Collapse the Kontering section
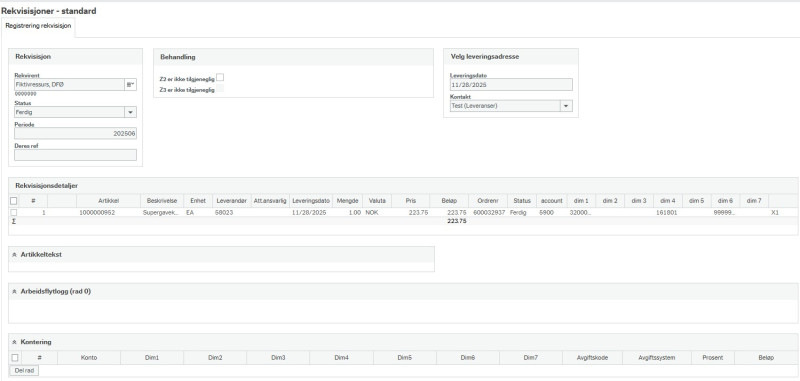This screenshot has height=381, width=800. pyautogui.click(x=14, y=342)
